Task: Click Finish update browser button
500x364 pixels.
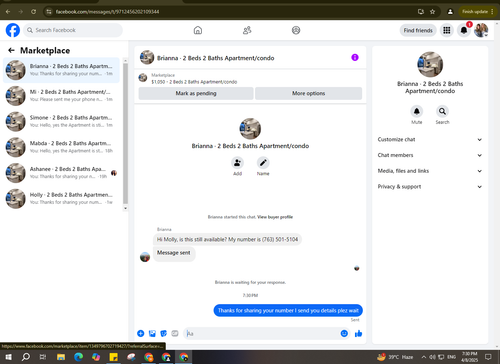Action: click(477, 12)
